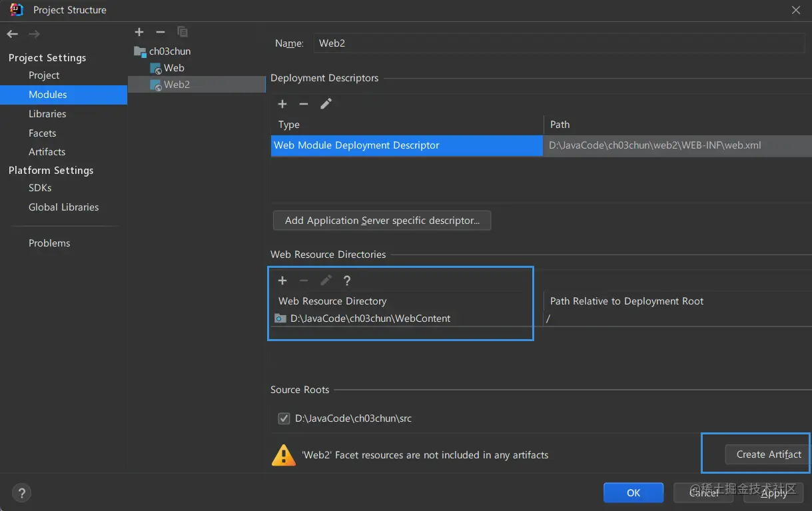Open the Global Libraries settings
The width and height of the screenshot is (812, 511).
[63, 207]
